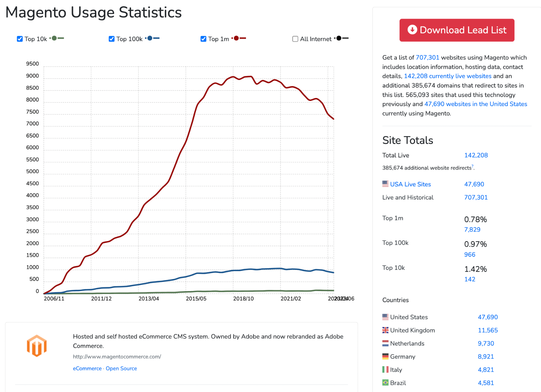This screenshot has width=541, height=392.
Task: Click the redirects footnote question mark
Action: [472, 166]
